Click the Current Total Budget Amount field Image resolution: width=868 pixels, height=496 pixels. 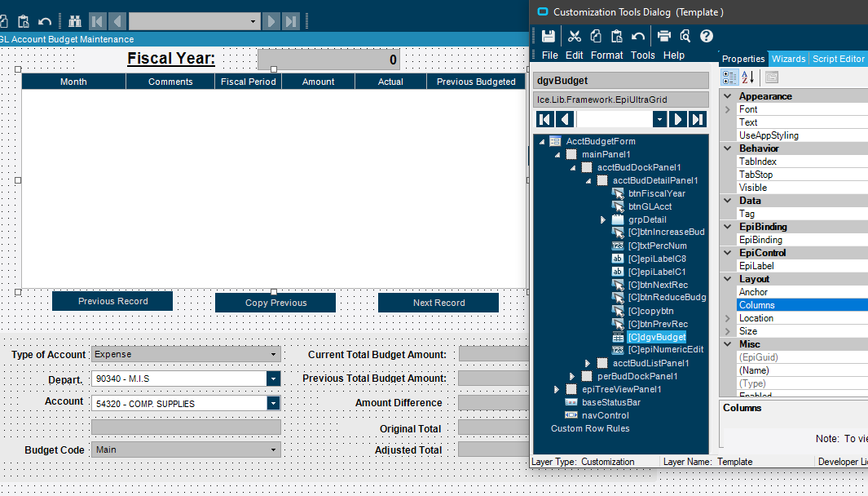tap(494, 354)
